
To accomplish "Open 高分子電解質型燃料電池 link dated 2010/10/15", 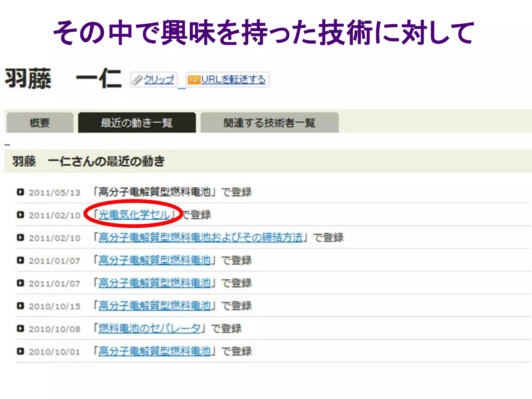I will (x=155, y=306).
